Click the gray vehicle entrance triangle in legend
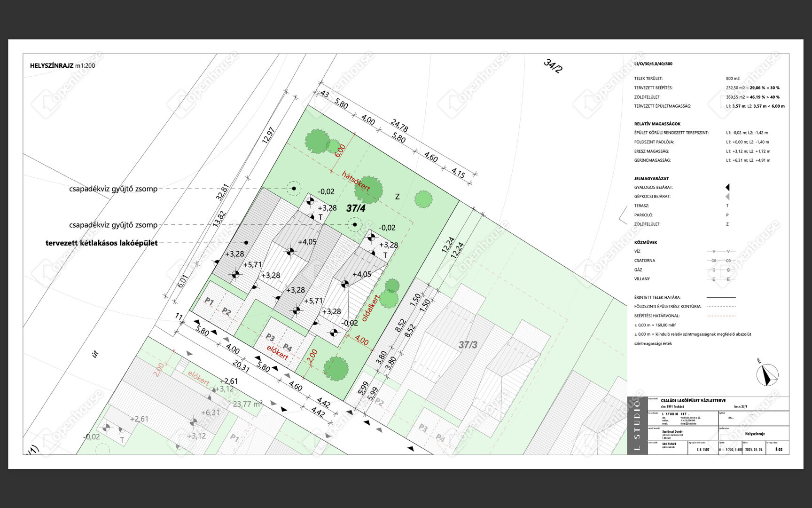This screenshot has width=812, height=508. click(727, 197)
